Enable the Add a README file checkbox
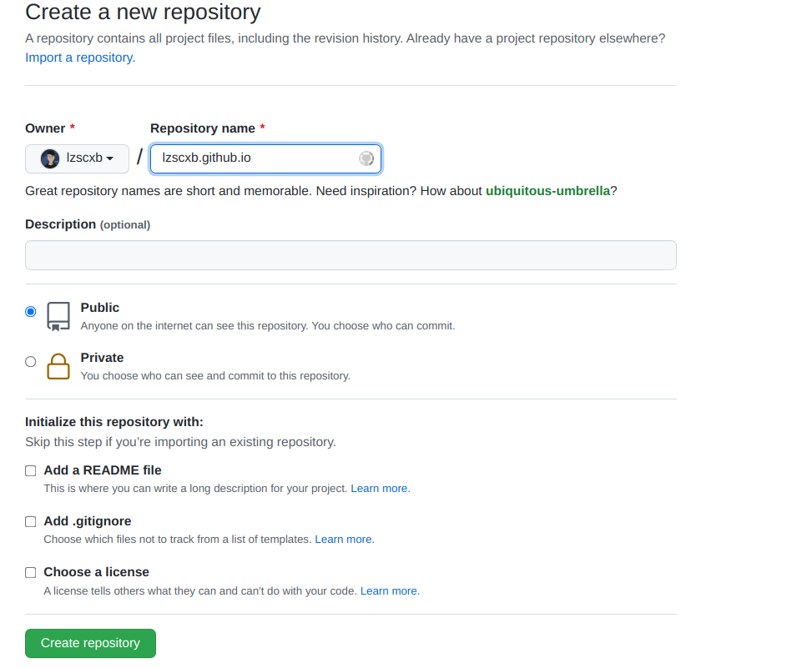This screenshot has height=668, width=812. (31, 470)
